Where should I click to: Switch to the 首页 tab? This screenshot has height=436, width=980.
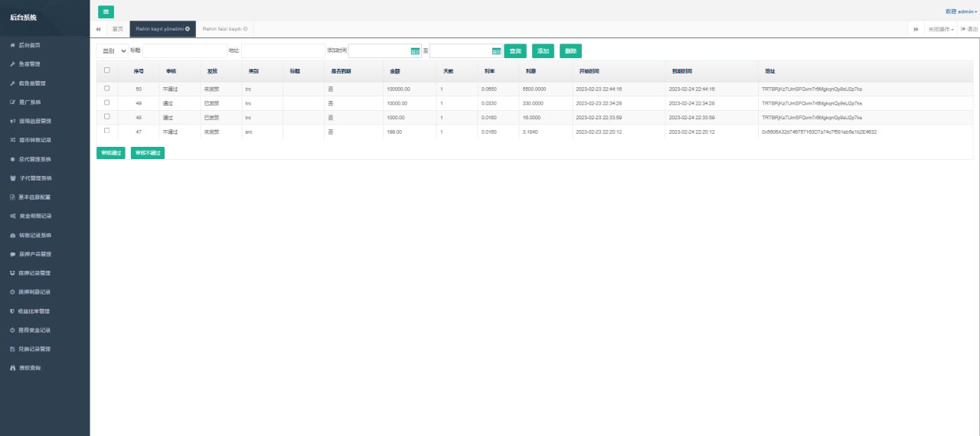pyautogui.click(x=117, y=29)
